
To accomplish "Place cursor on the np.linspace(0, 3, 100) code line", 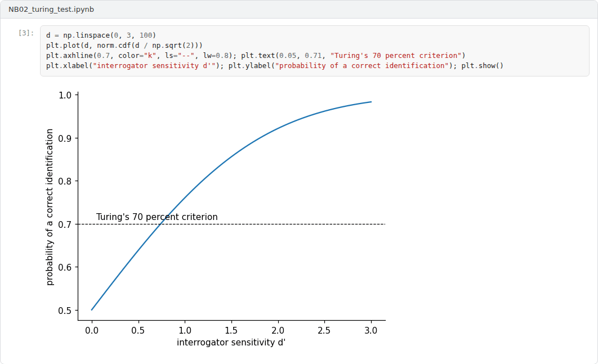I will click(x=101, y=35).
